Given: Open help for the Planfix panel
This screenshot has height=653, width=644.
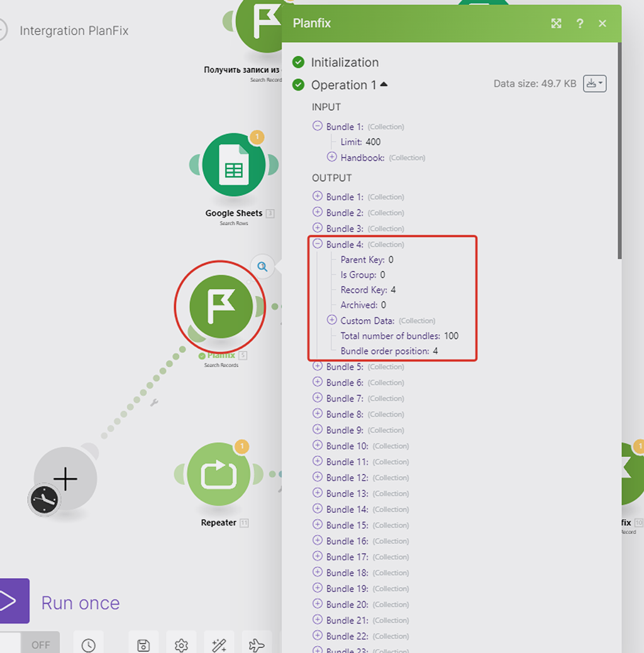Looking at the screenshot, I should tap(580, 23).
